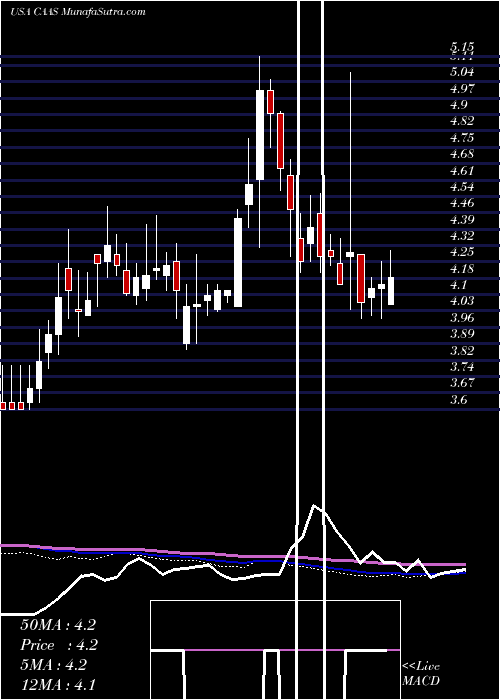Select the Price : 4.2 readout

59,645
